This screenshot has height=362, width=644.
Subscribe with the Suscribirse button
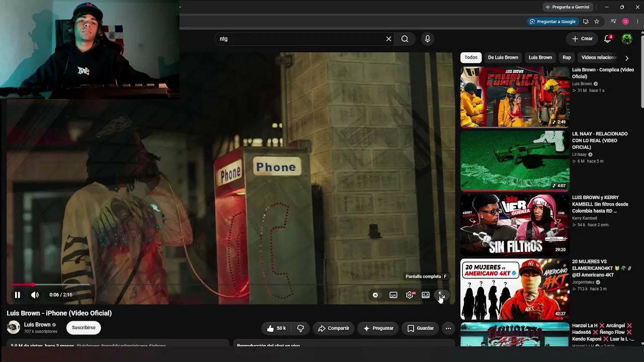click(x=84, y=328)
